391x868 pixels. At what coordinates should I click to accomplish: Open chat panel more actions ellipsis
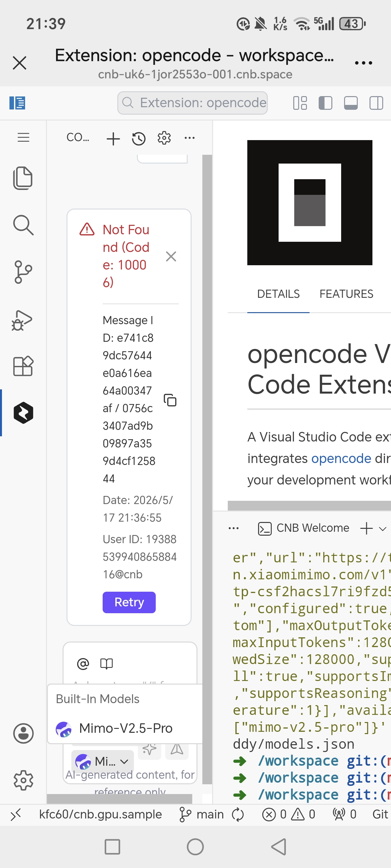tap(189, 138)
